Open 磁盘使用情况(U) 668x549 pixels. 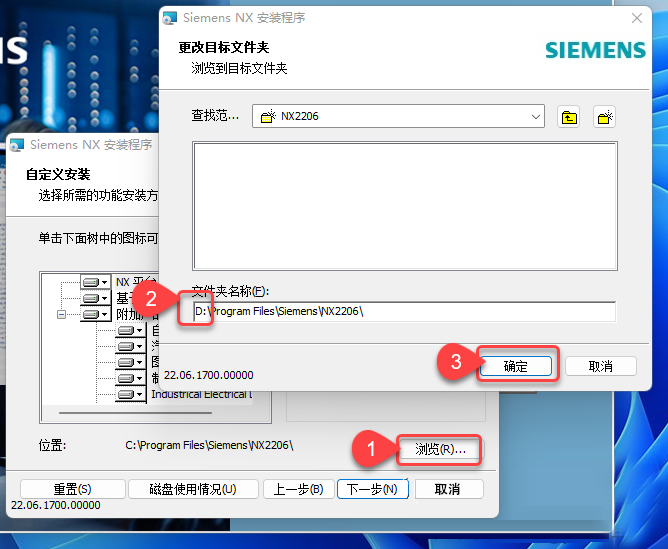(193, 489)
